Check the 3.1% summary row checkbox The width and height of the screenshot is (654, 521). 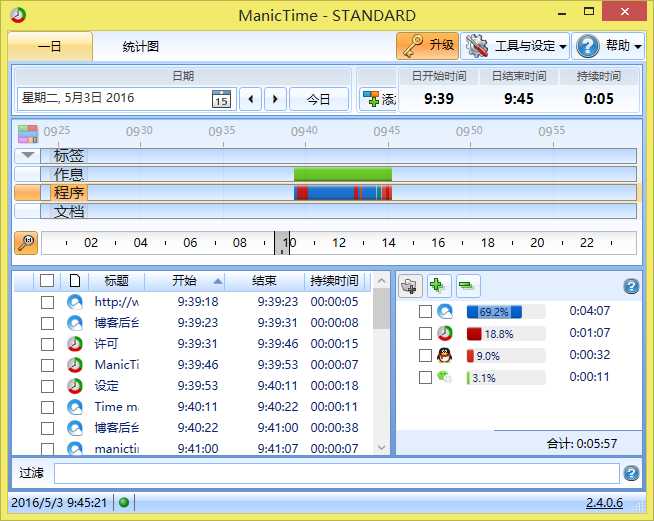[x=425, y=378]
